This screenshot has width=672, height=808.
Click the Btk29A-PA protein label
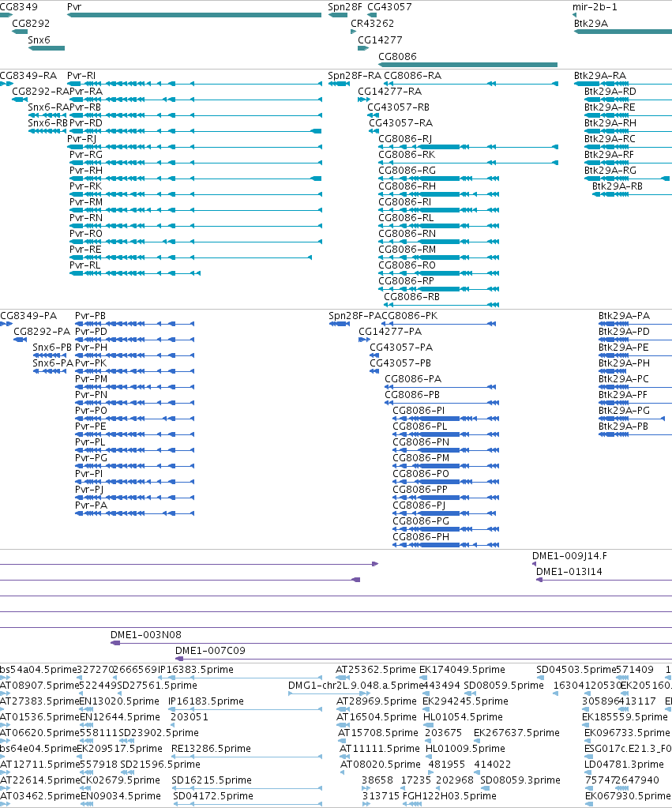(624, 316)
